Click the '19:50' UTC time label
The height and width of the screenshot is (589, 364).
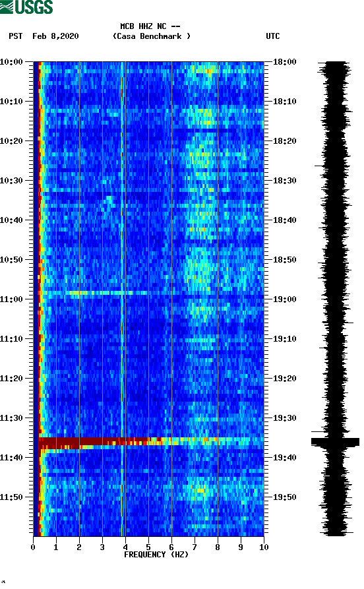point(285,497)
